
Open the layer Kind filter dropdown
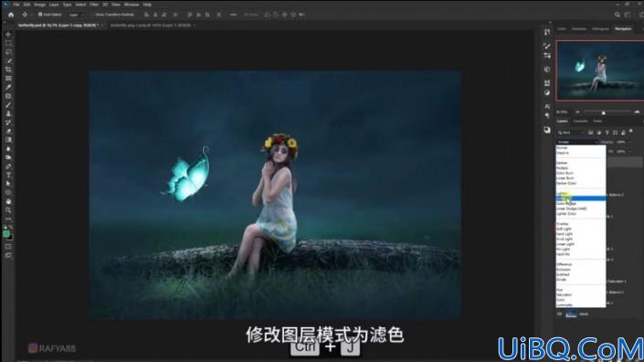point(571,133)
